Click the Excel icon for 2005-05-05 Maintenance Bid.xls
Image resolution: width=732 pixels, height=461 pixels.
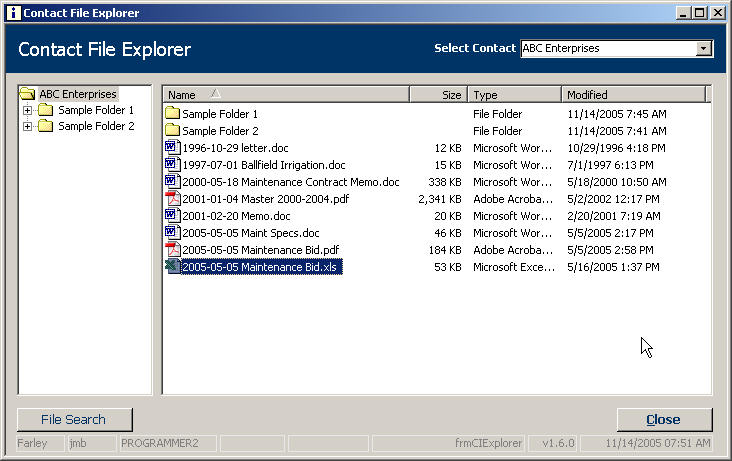[171, 267]
